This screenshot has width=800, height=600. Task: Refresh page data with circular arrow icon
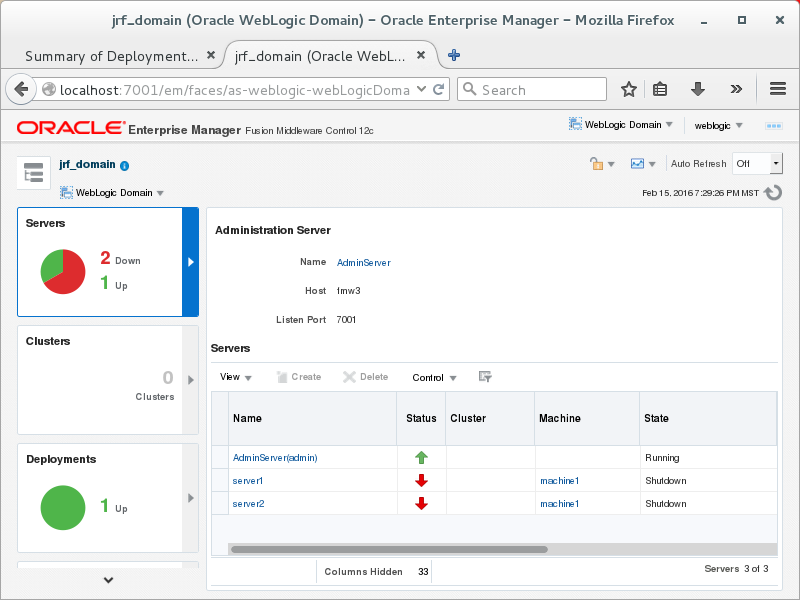pos(773,193)
